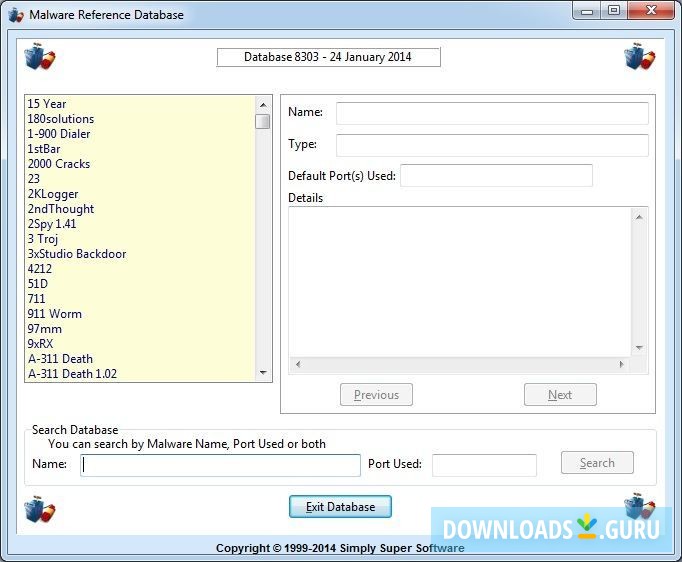Select 'A-311 Death 1.02' entry
Image resolution: width=682 pixels, height=562 pixels.
tap(140, 374)
